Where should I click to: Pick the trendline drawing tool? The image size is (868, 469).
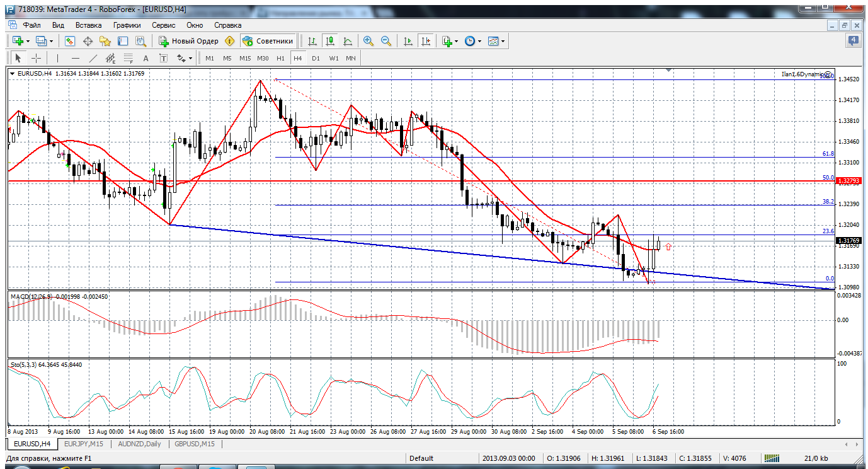pyautogui.click(x=93, y=59)
